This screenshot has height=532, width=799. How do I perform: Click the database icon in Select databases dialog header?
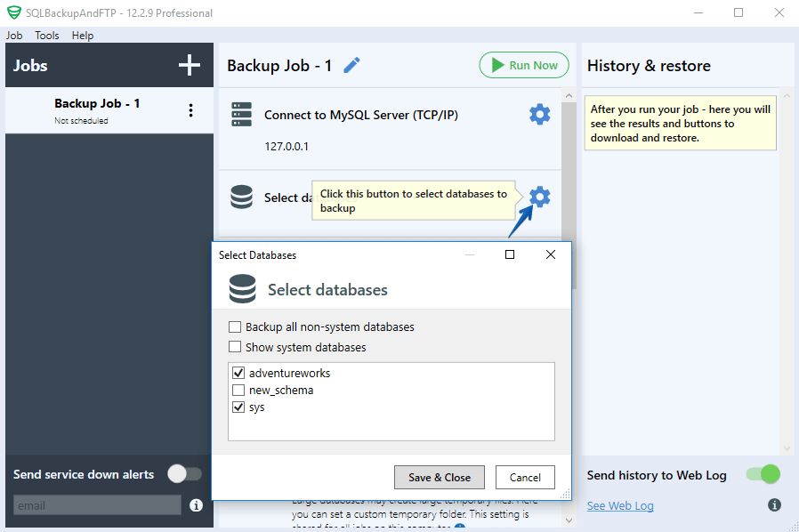(243, 289)
